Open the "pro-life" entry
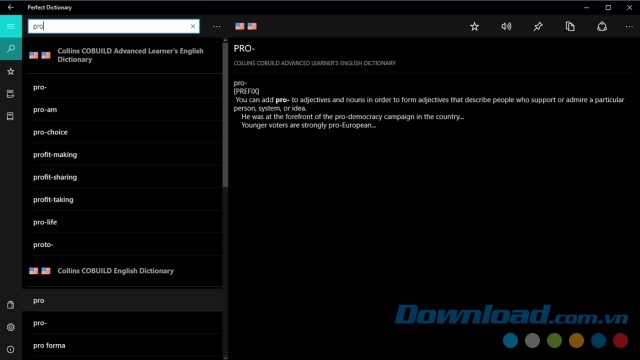Screen dimensions: 640x360 [x=124, y=222]
